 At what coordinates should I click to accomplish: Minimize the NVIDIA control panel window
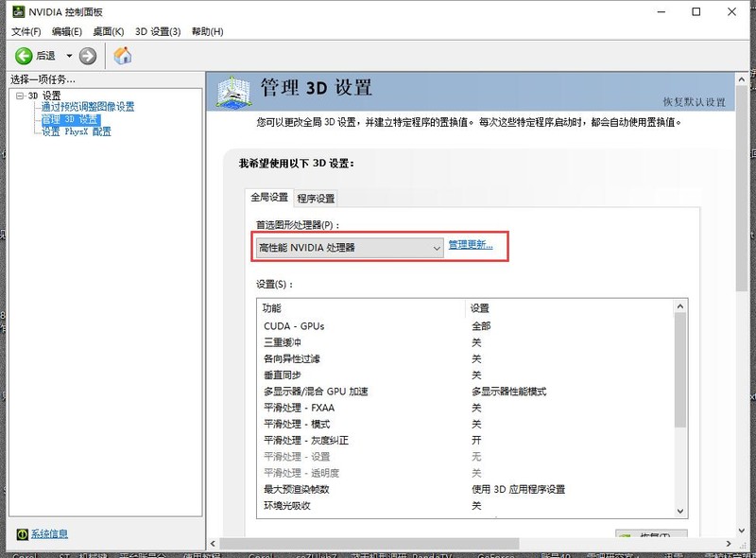pos(661,11)
